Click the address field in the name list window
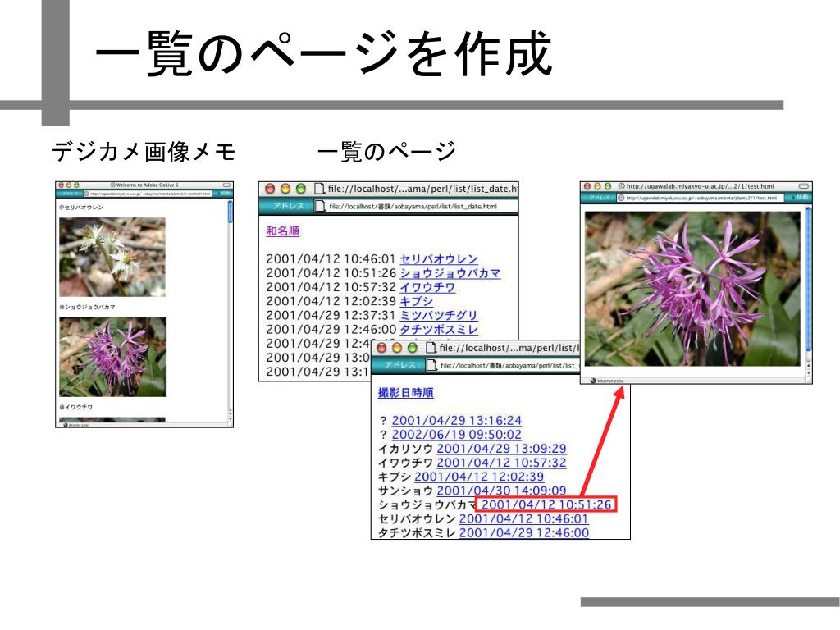This screenshot has width=840, height=630. click(501, 365)
